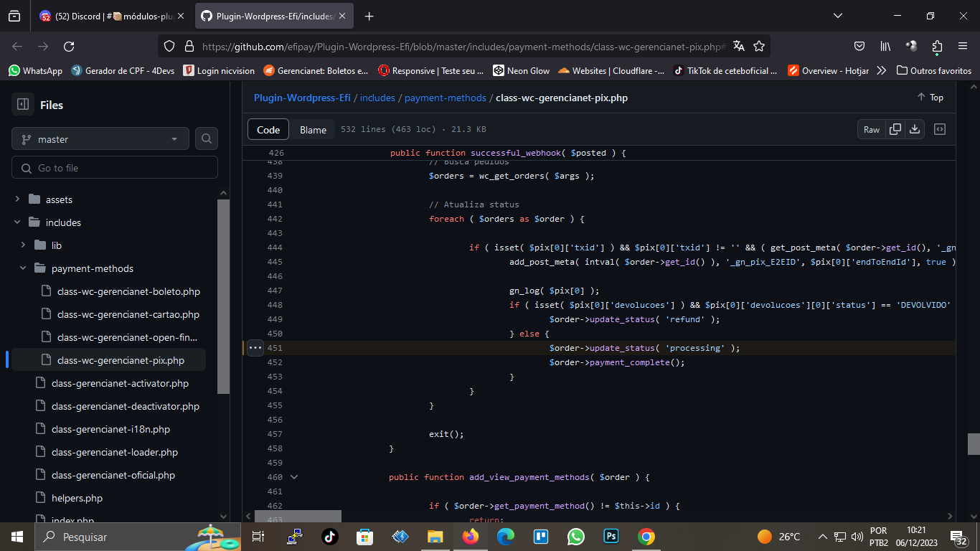Image resolution: width=980 pixels, height=551 pixels.
Task: Open the Firefox hamburger menu
Action: pyautogui.click(x=963, y=46)
